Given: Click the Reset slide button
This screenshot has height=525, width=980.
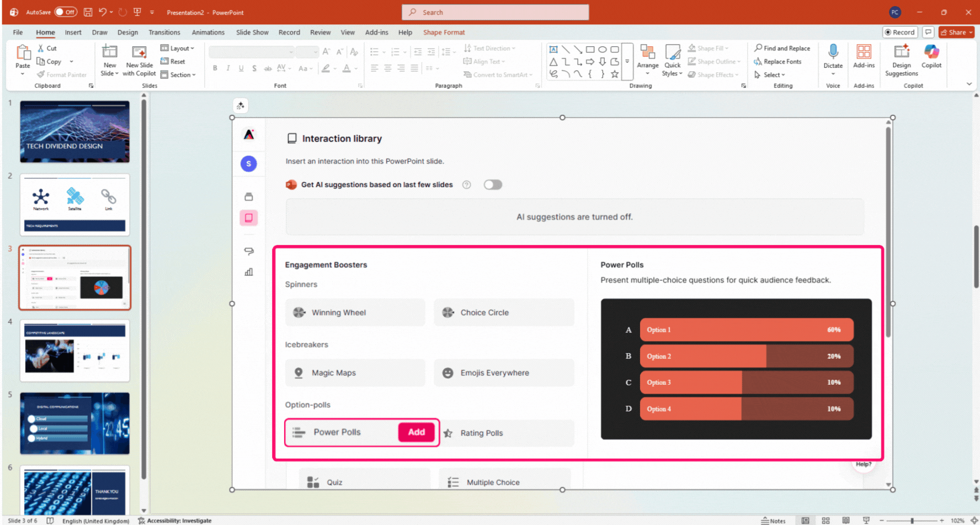Looking at the screenshot, I should (173, 61).
